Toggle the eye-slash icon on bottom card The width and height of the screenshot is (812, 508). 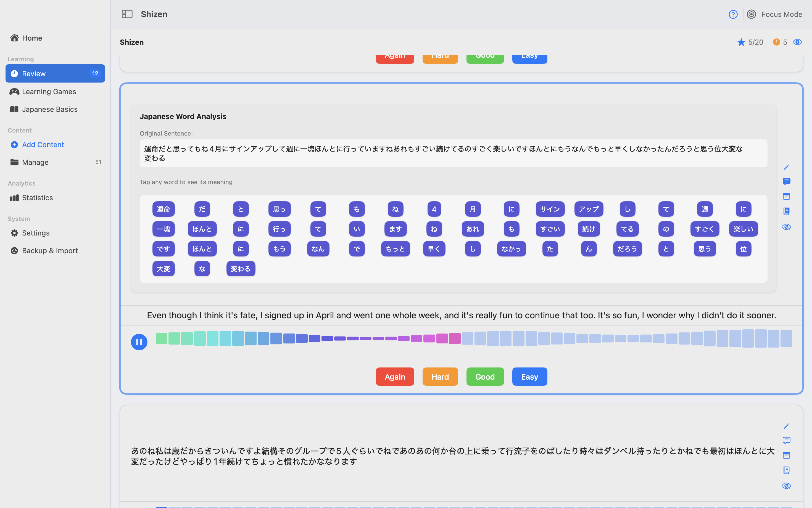pyautogui.click(x=786, y=486)
